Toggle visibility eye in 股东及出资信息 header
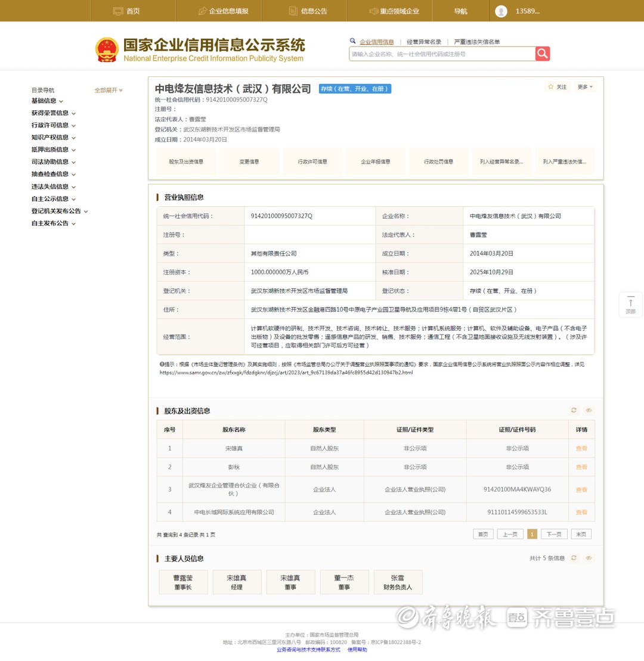The height and width of the screenshot is (661, 644). tap(589, 410)
